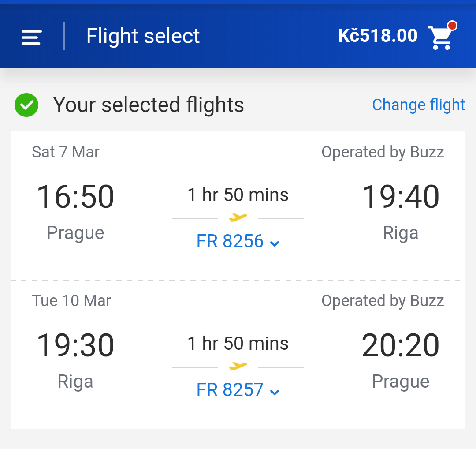Select the Sat 7 Mar date label
This screenshot has height=449, width=476.
tap(66, 152)
